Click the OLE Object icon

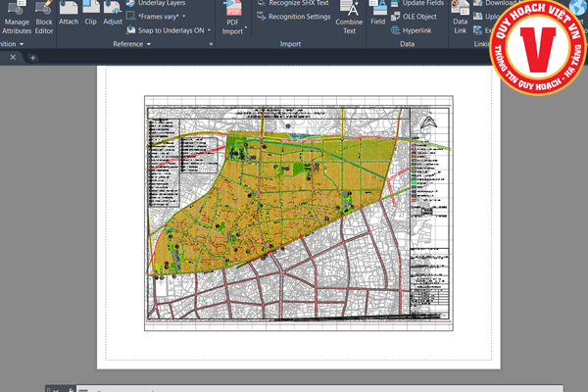click(418, 17)
